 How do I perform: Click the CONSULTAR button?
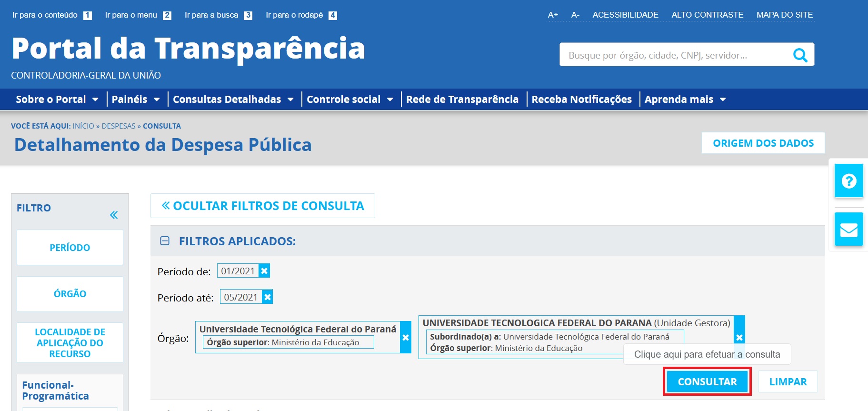pos(707,381)
